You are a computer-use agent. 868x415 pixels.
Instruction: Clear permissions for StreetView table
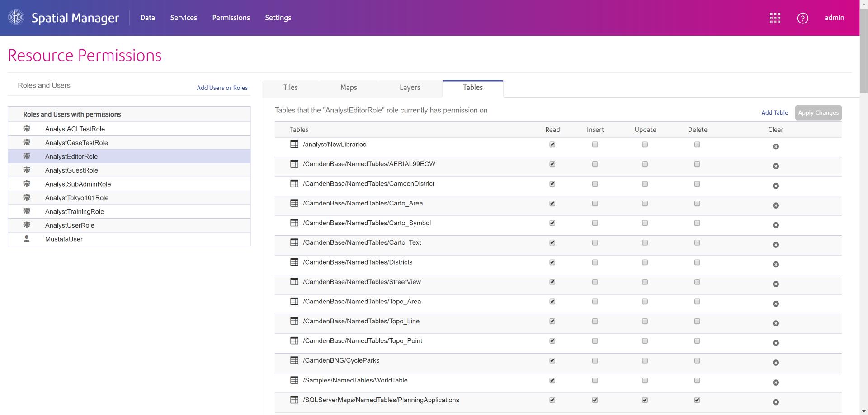point(776,284)
